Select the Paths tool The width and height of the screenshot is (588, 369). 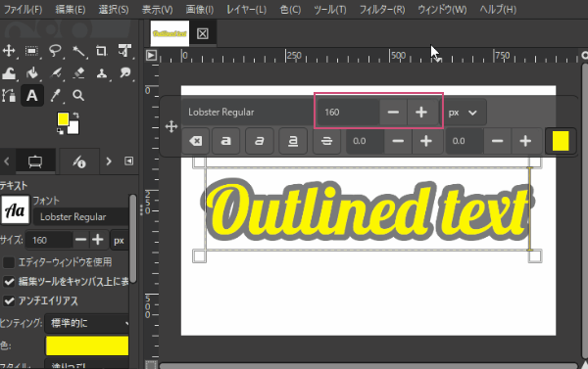pos(9,96)
